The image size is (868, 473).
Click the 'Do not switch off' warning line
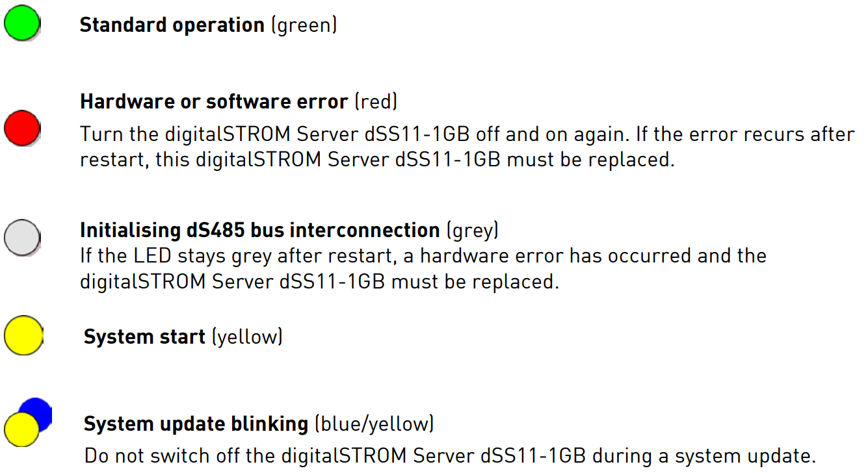450,455
